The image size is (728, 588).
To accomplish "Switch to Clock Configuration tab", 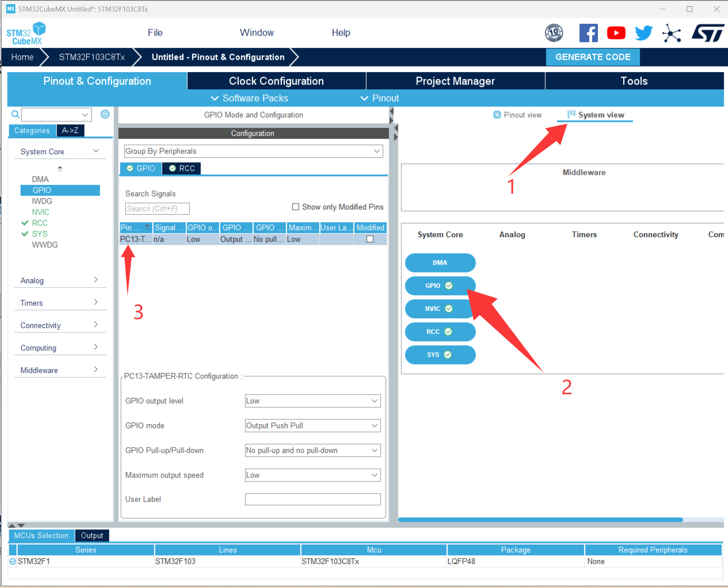I will tap(276, 81).
